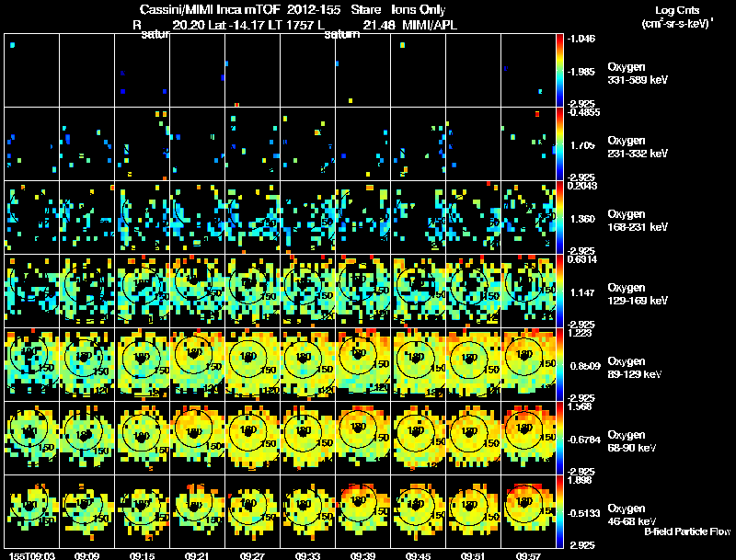Image resolution: width=736 pixels, height=560 pixels.
Task: Select the 09:15 image in 89-129 keV row
Action: 143,364
